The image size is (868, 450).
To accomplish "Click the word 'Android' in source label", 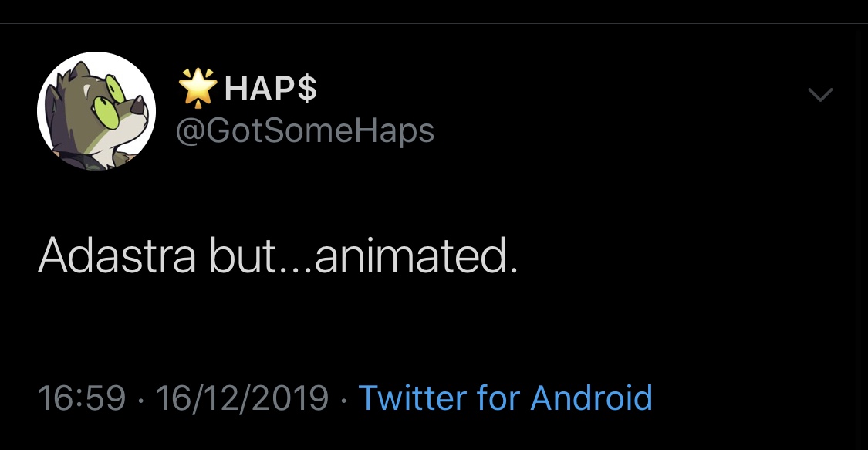I will (x=591, y=398).
